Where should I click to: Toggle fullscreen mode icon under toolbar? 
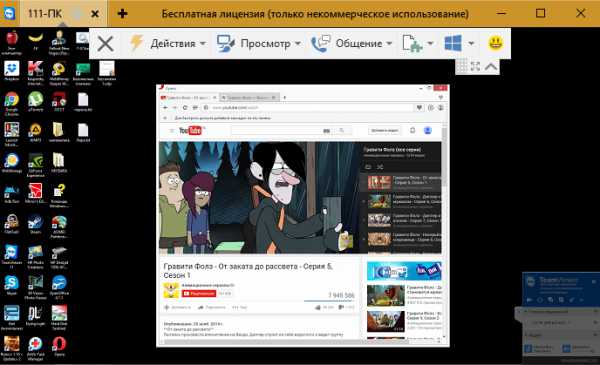pyautogui.click(x=475, y=67)
